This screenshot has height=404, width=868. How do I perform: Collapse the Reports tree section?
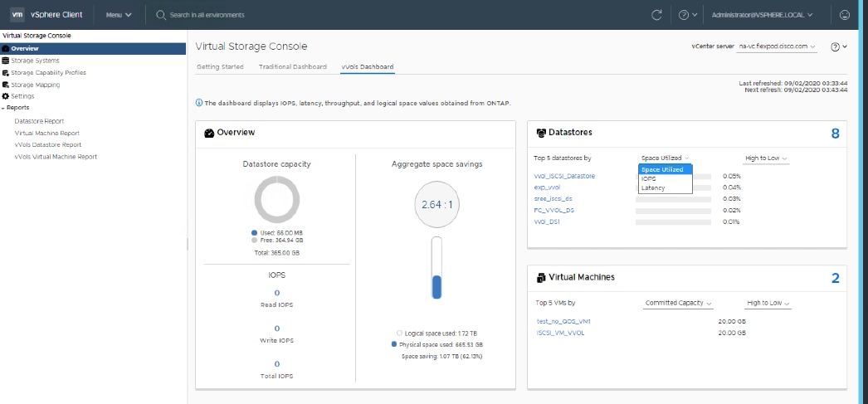tap(3, 108)
